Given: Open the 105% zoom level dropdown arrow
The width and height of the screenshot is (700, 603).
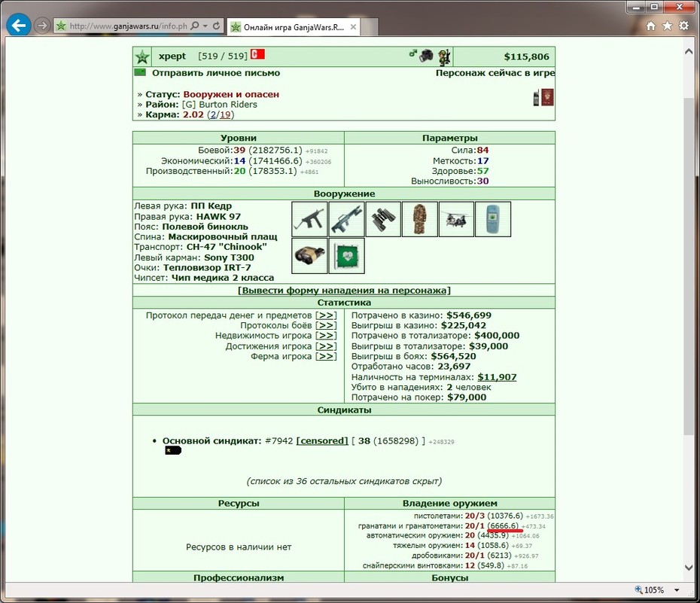Looking at the screenshot, I should click(x=677, y=590).
